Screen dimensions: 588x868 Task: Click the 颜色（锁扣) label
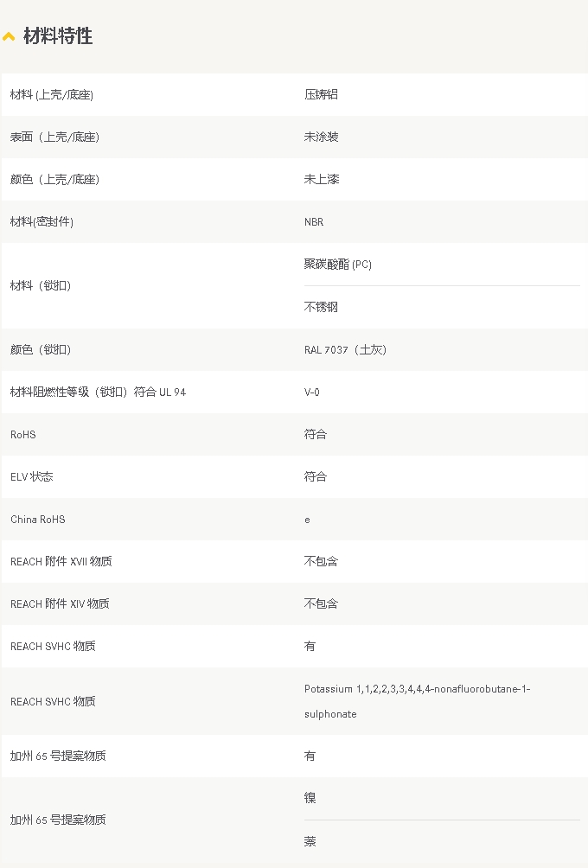pyautogui.click(x=41, y=350)
